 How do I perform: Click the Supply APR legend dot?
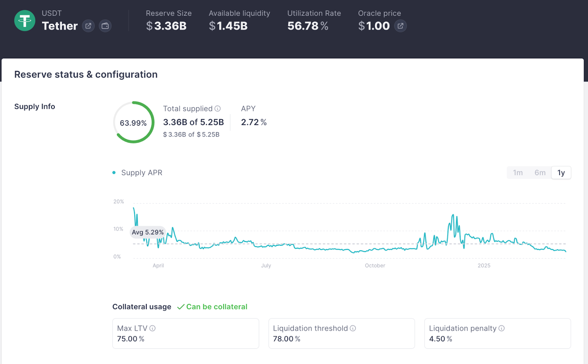coord(114,173)
